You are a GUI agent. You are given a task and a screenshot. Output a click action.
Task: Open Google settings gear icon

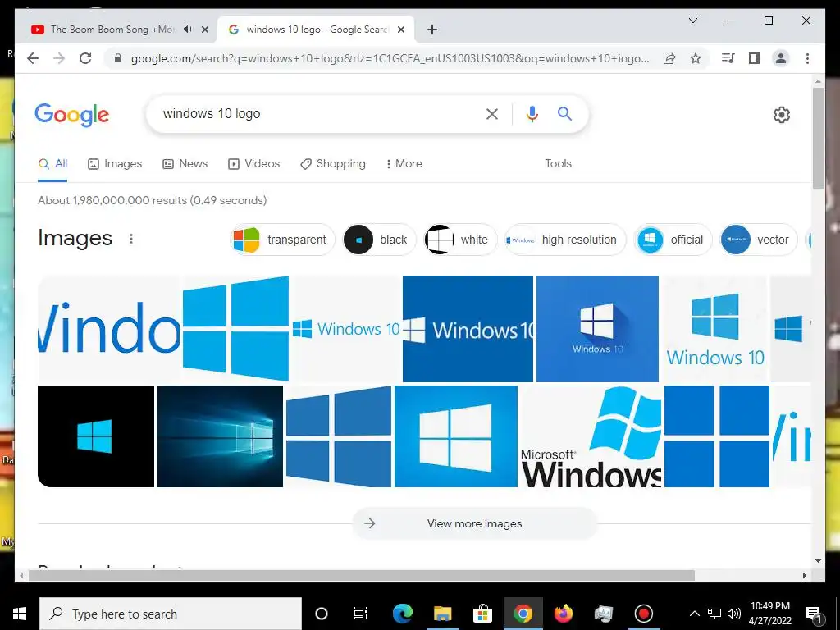[x=782, y=115]
